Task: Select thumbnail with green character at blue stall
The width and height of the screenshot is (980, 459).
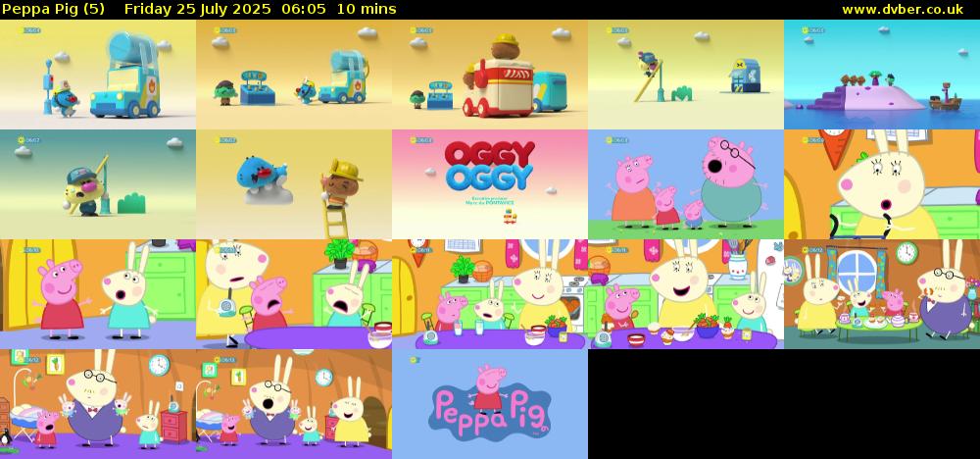Action: 294,75
